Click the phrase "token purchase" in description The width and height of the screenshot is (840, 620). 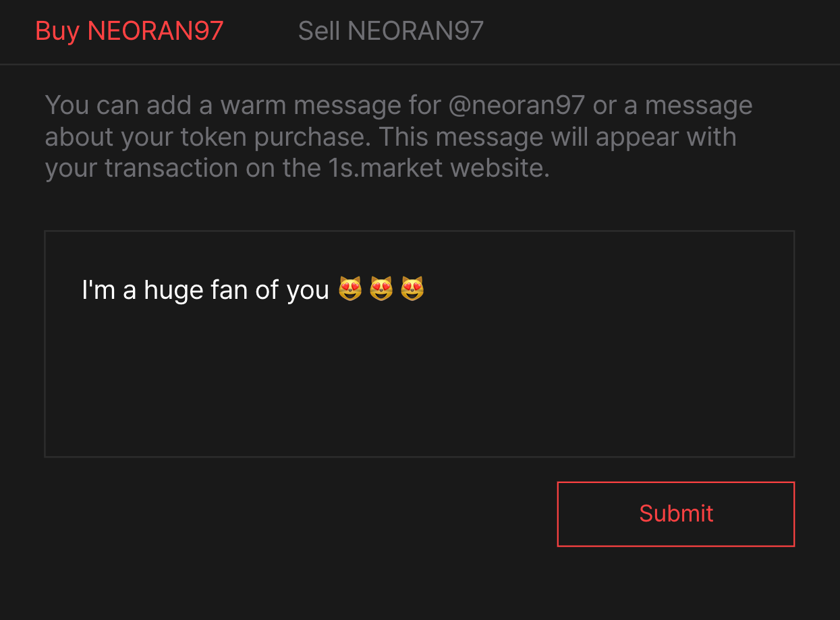coord(275,137)
